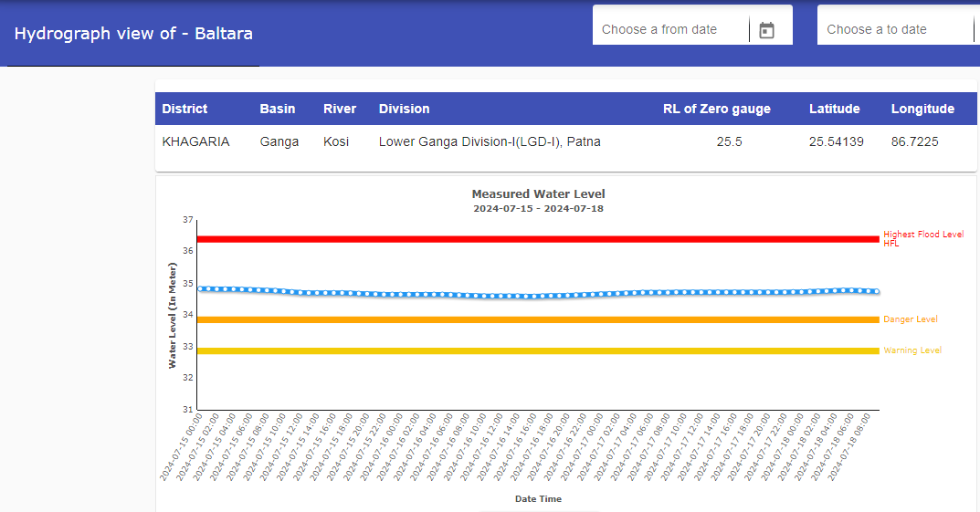Click the orange Danger Level line
The width and height of the screenshot is (980, 512).
[538, 319]
